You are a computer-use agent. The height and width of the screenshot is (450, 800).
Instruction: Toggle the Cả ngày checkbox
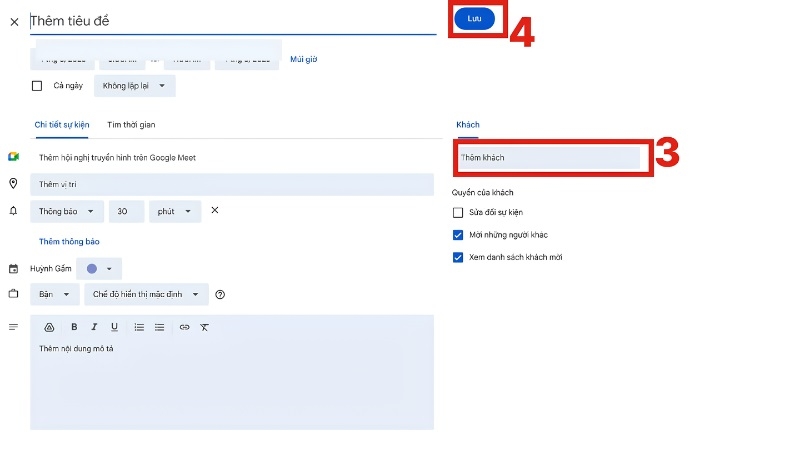pyautogui.click(x=37, y=86)
